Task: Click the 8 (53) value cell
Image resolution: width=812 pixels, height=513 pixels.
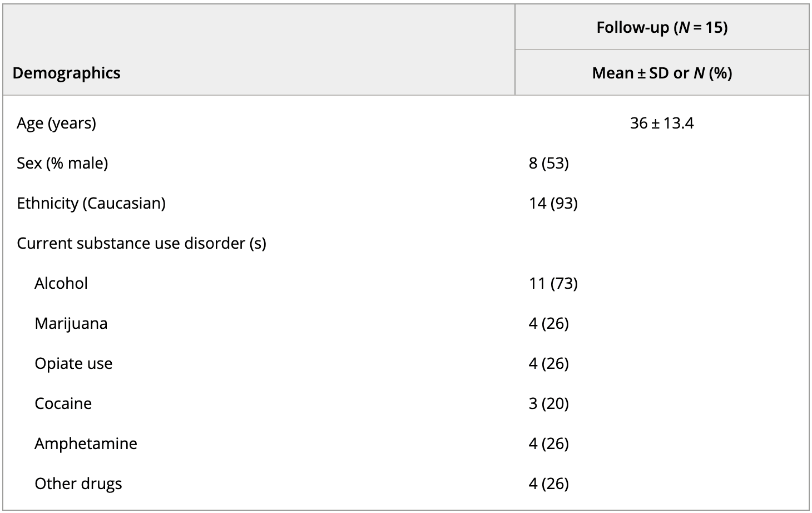Action: coord(548,163)
